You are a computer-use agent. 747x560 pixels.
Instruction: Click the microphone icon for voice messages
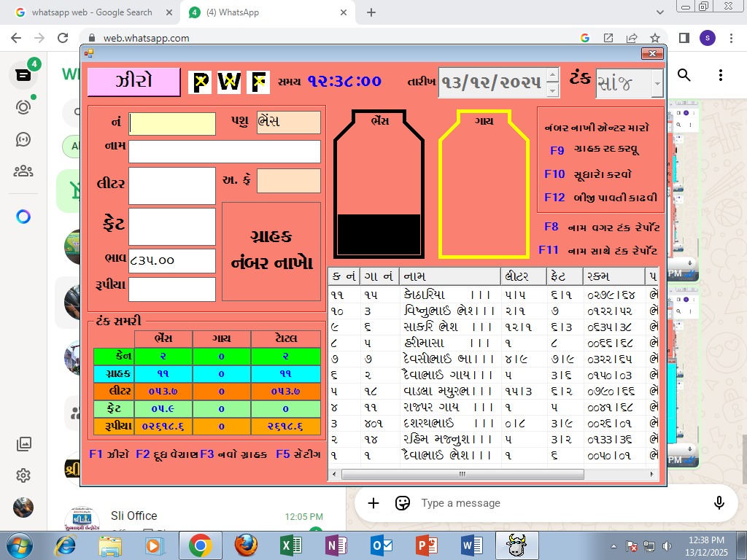[x=719, y=503]
